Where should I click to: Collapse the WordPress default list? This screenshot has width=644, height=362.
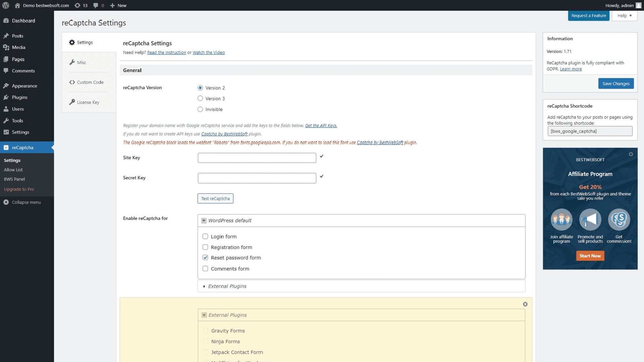pos(204,221)
